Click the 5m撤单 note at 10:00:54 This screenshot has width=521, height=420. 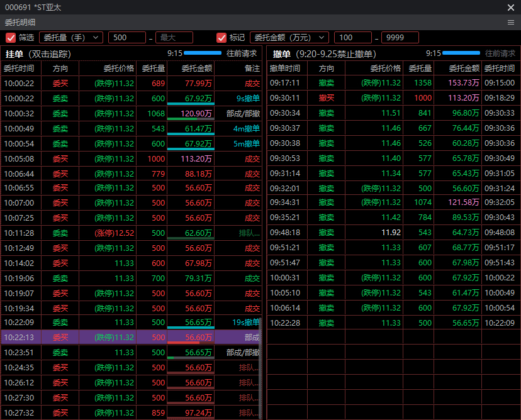pyautogui.click(x=247, y=144)
